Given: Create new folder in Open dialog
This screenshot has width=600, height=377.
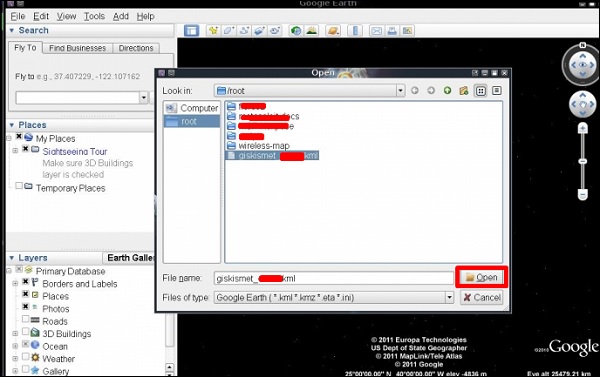Looking at the screenshot, I should point(464,91).
